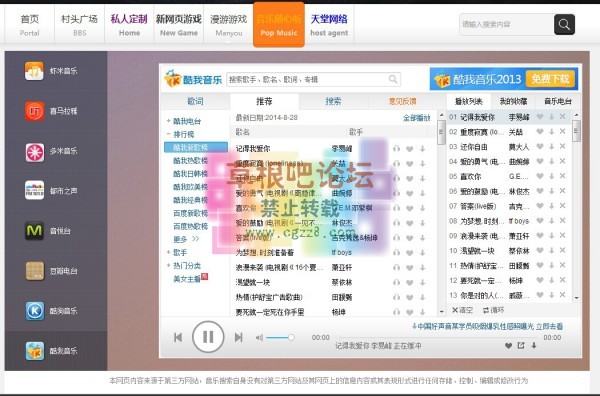The image size is (600, 396).
Task: Switch to the 歌词 tab
Action: [196, 101]
